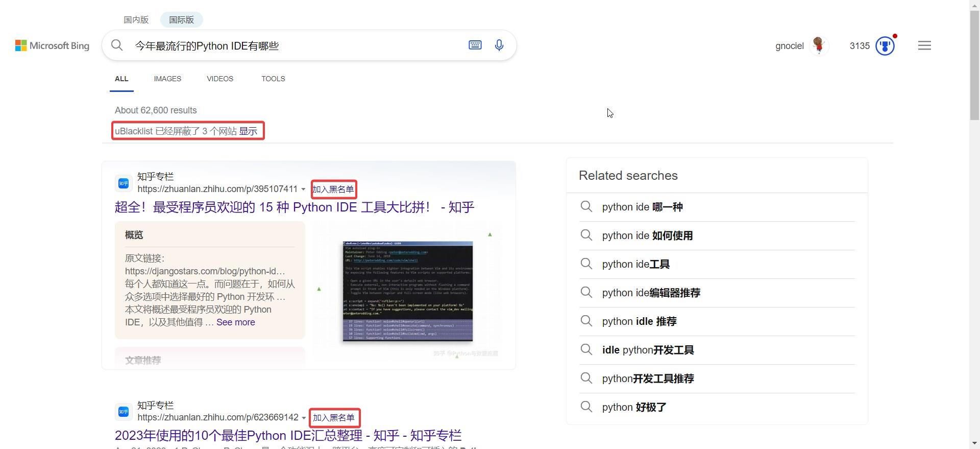Click Zhihu favicon of the 395107411 result

click(x=124, y=183)
